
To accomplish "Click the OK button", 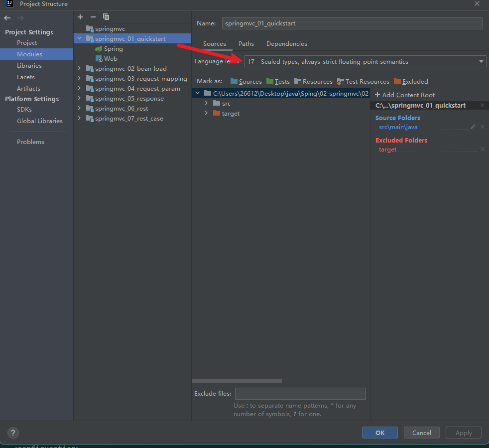I will click(x=380, y=433).
